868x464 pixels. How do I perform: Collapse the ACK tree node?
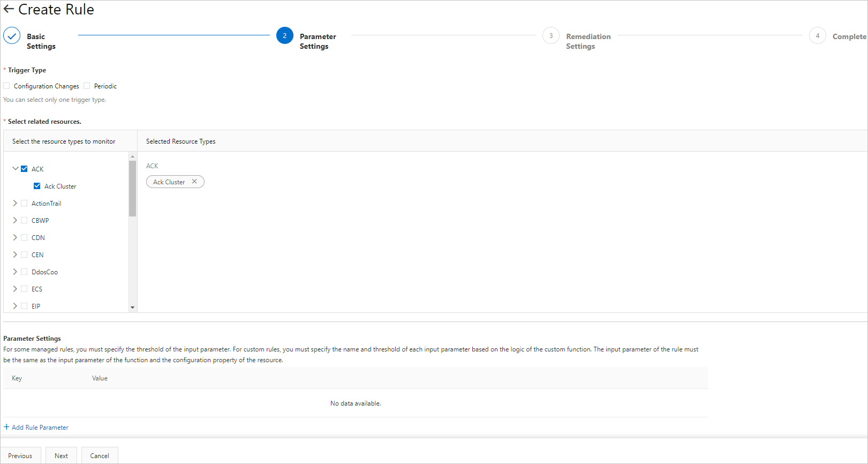[15, 169]
